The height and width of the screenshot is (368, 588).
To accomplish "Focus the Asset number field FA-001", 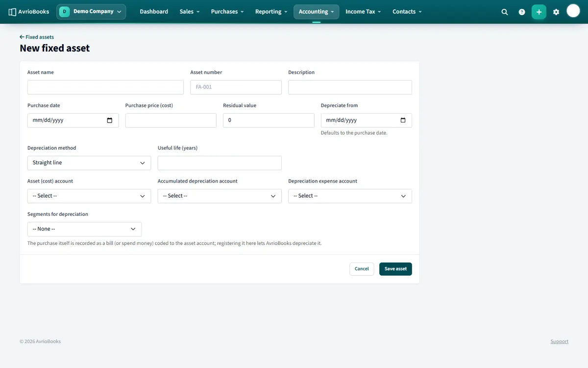I will [x=236, y=87].
